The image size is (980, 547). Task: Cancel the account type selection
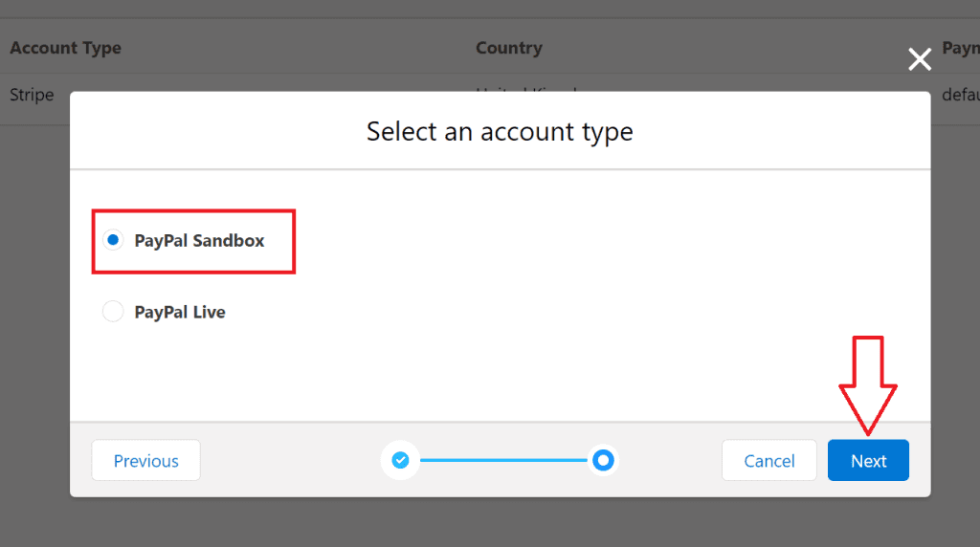click(769, 461)
